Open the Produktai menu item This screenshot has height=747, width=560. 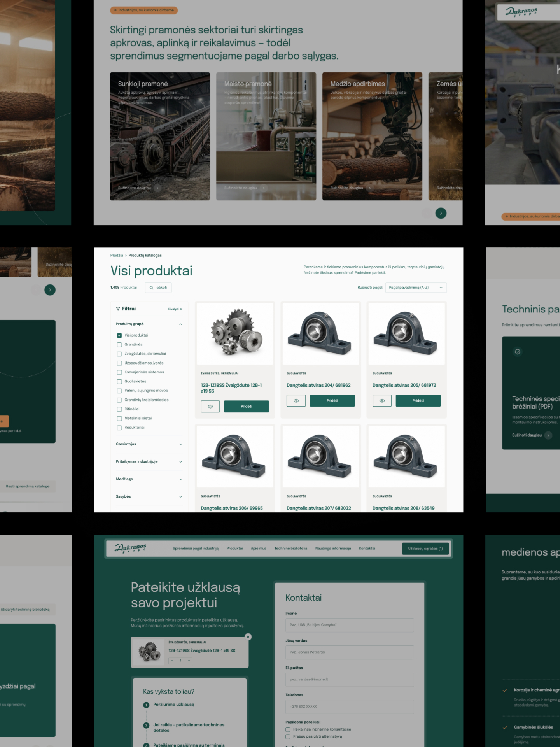[x=235, y=549]
